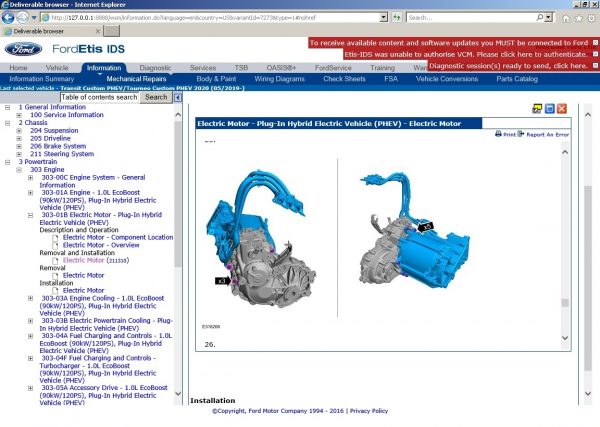The image size is (600, 427).
Task: Collapse 1 General Information node
Action: click(7, 108)
